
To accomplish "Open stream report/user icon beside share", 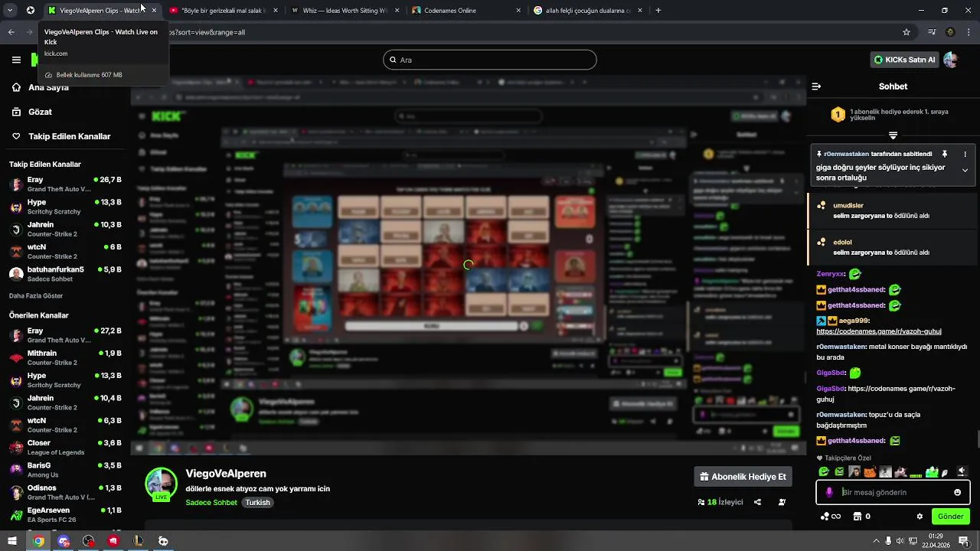I will point(782,502).
